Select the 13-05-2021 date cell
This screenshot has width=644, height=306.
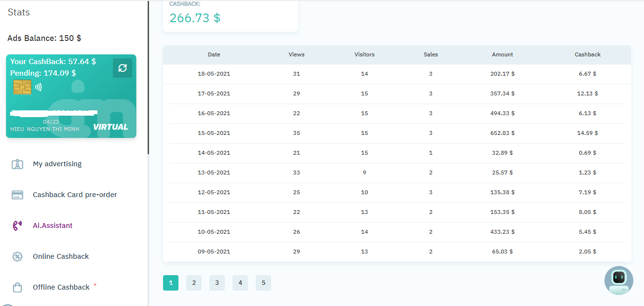point(214,173)
